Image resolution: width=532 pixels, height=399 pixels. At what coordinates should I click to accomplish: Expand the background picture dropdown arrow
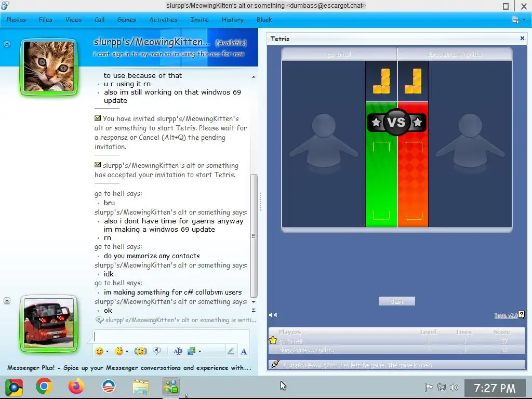(200, 352)
